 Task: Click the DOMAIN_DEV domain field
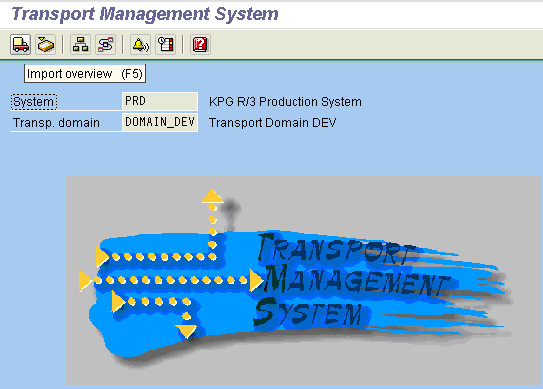pyautogui.click(x=160, y=122)
